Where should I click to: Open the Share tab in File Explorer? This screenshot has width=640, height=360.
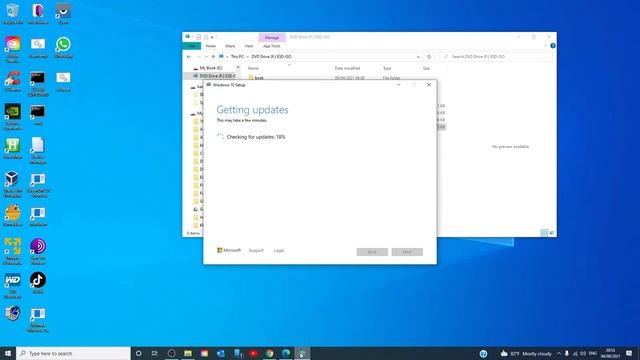pyautogui.click(x=230, y=46)
